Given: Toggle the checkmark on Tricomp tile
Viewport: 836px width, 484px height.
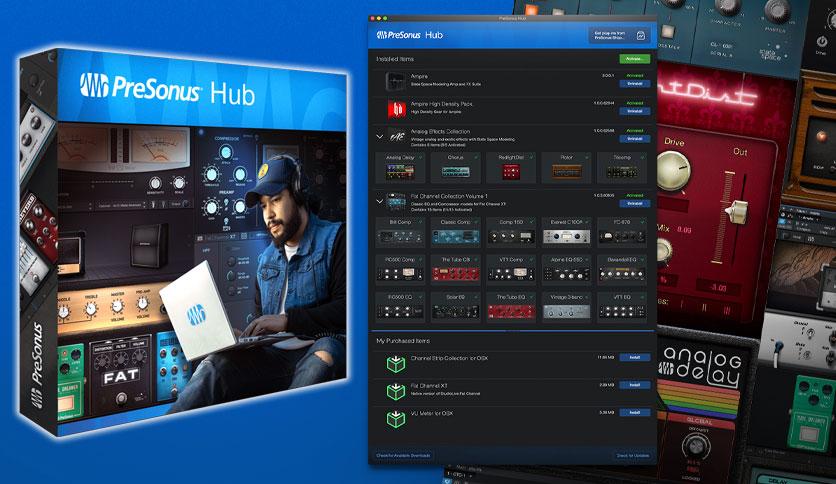Looking at the screenshot, I should [x=642, y=157].
